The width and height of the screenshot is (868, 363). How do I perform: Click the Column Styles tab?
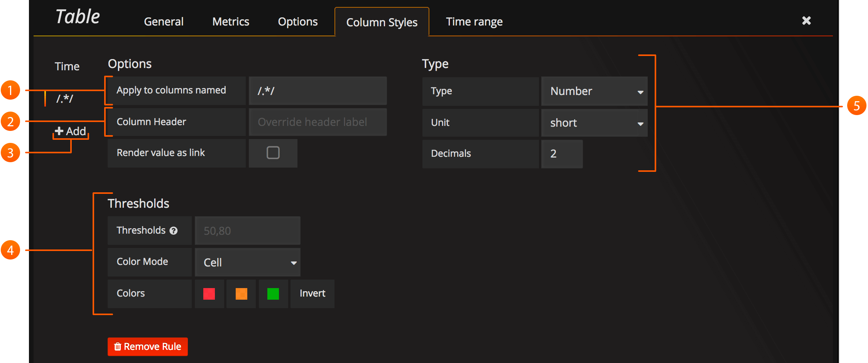[382, 22]
